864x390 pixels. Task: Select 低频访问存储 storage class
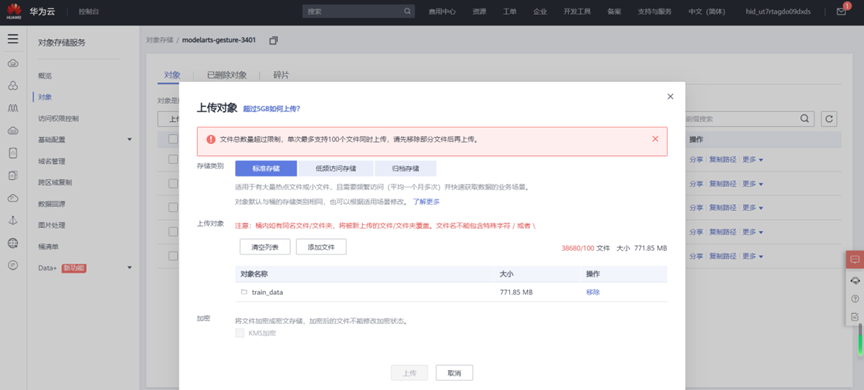(336, 169)
